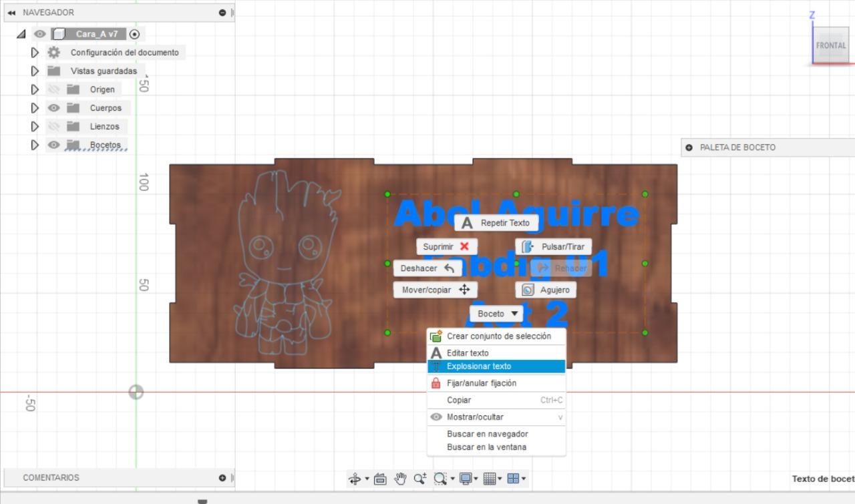Choose Buscar en navegador
The height and width of the screenshot is (504, 855).
pos(496,434)
